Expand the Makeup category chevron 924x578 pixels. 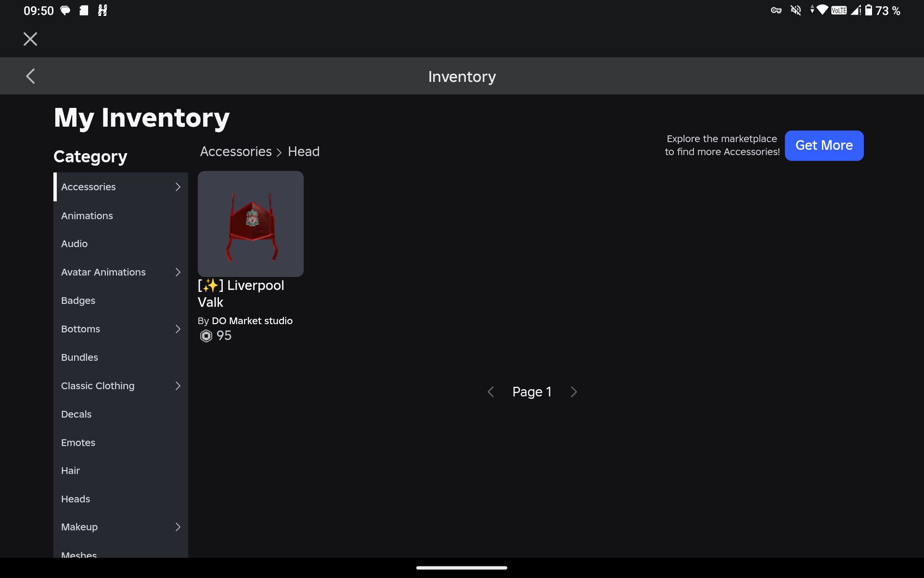tap(178, 527)
